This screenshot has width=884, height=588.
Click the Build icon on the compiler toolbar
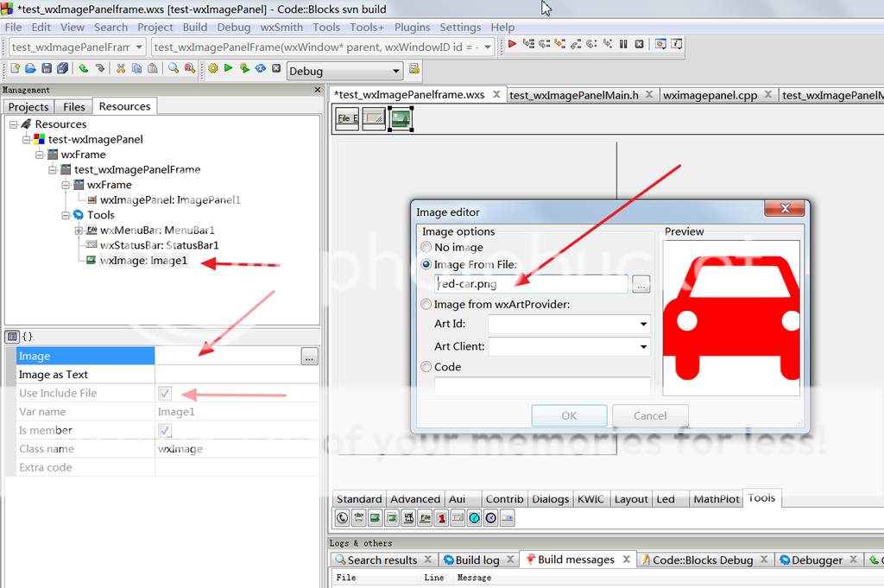tap(213, 70)
